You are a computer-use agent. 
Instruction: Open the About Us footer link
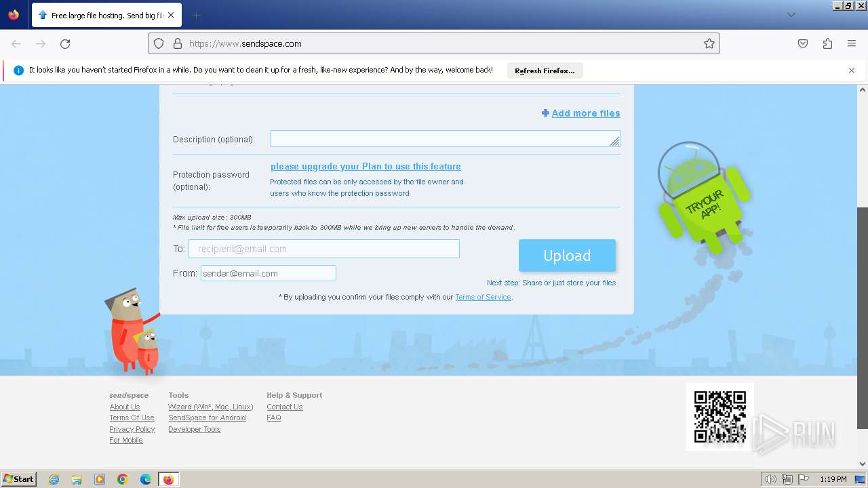125,407
